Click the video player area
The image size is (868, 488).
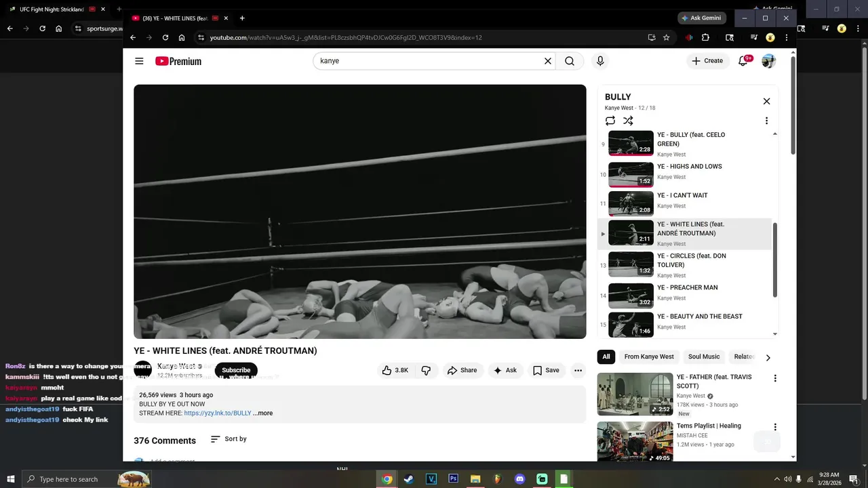[x=359, y=211]
